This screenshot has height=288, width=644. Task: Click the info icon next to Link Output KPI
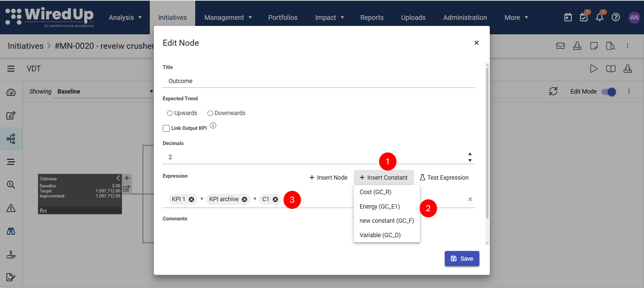[x=213, y=125]
